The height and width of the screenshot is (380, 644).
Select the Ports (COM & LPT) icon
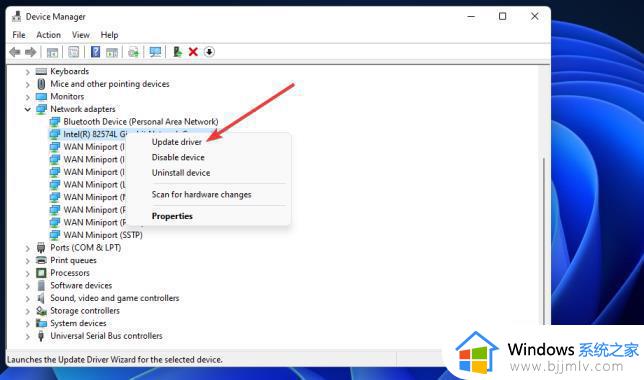pos(41,248)
